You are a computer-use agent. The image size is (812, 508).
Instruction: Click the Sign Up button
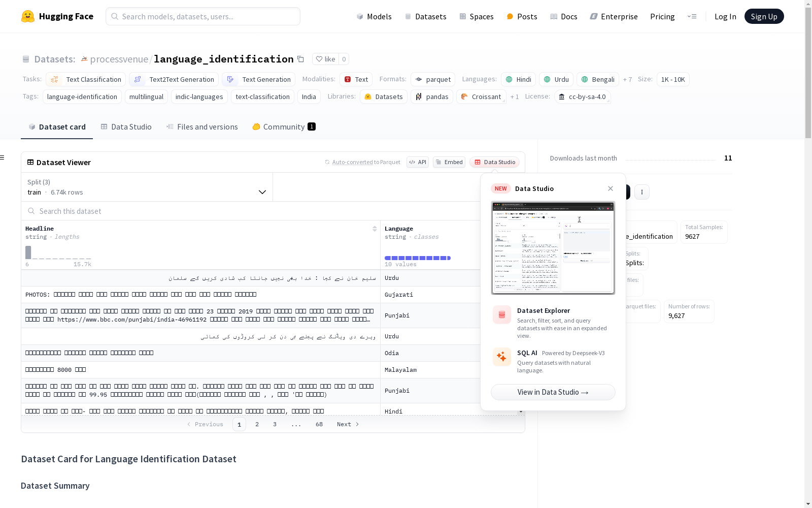point(764,16)
